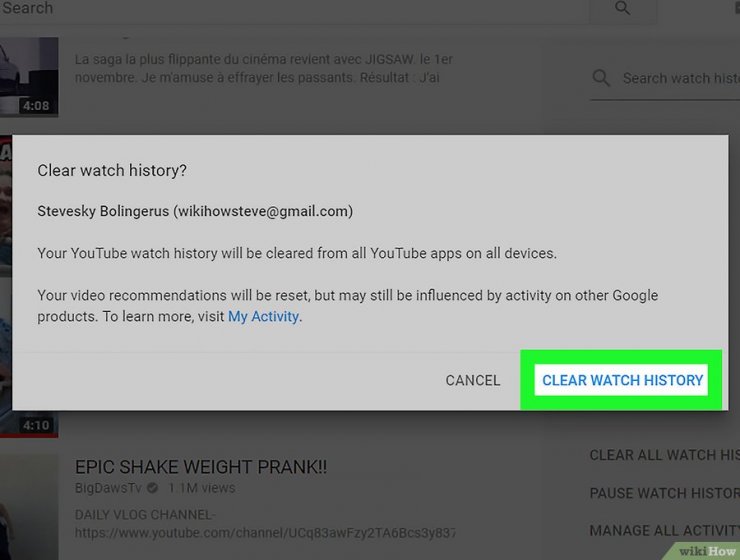Click the sentence about all YouTube apps
740x560 pixels.
(x=297, y=253)
